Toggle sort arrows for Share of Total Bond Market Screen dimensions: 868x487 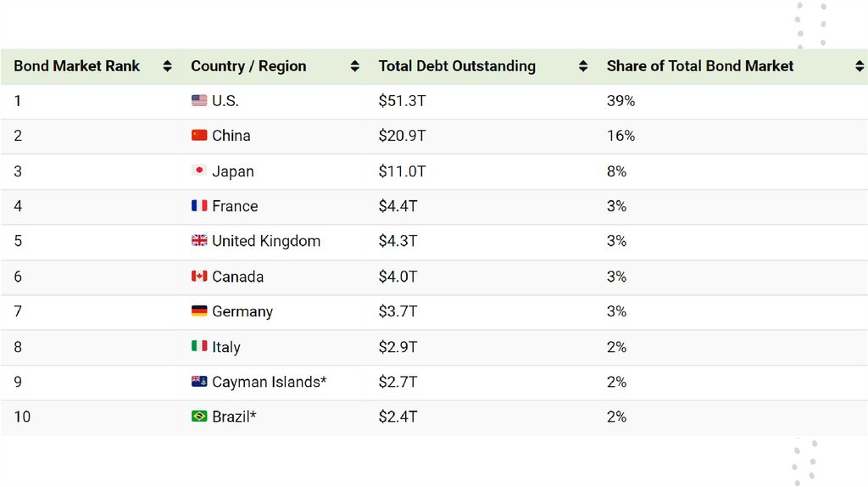tap(860, 66)
